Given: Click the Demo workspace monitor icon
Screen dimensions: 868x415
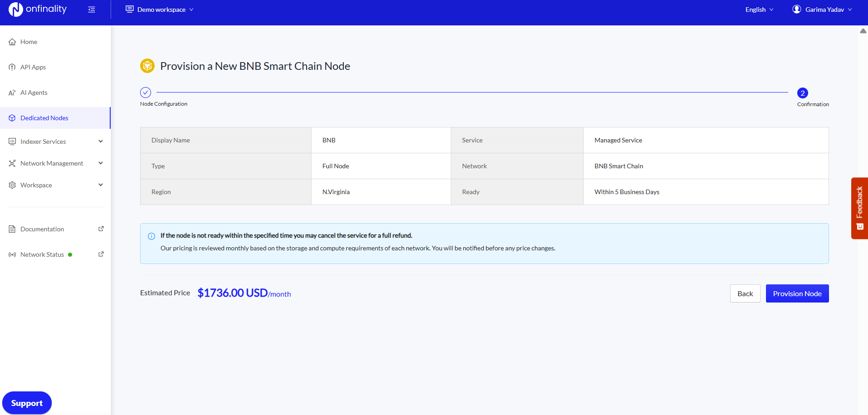Looking at the screenshot, I should [x=130, y=9].
